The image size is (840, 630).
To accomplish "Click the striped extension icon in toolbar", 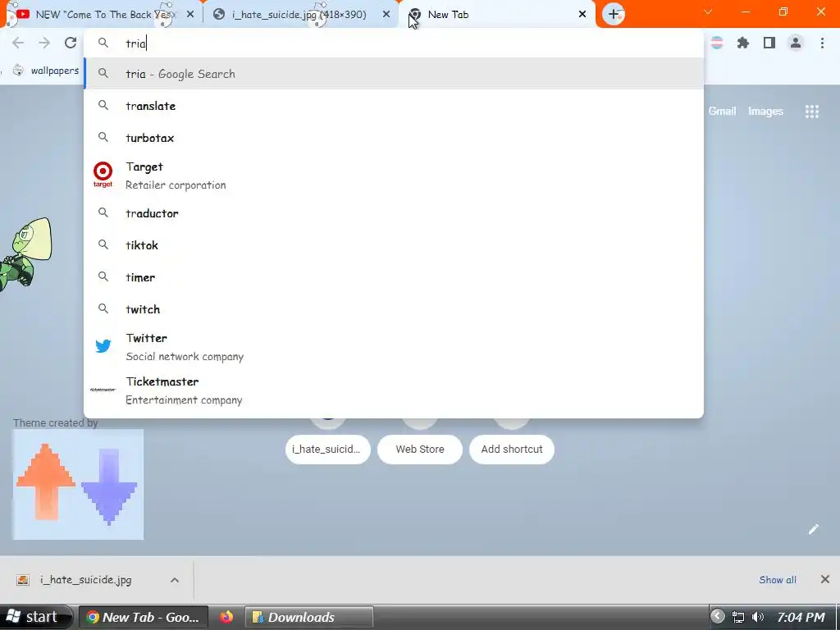I will (717, 43).
